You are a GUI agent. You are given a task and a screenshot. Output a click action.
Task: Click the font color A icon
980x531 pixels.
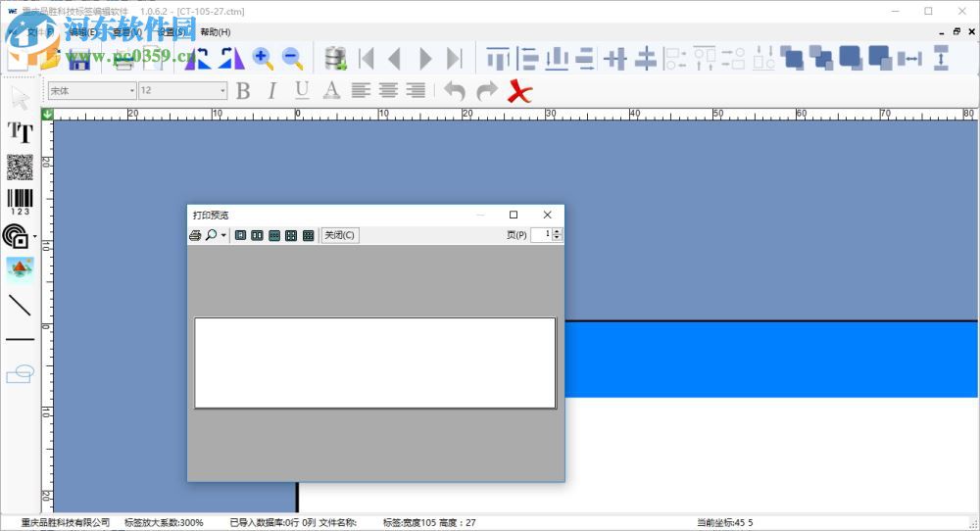pyautogui.click(x=331, y=91)
